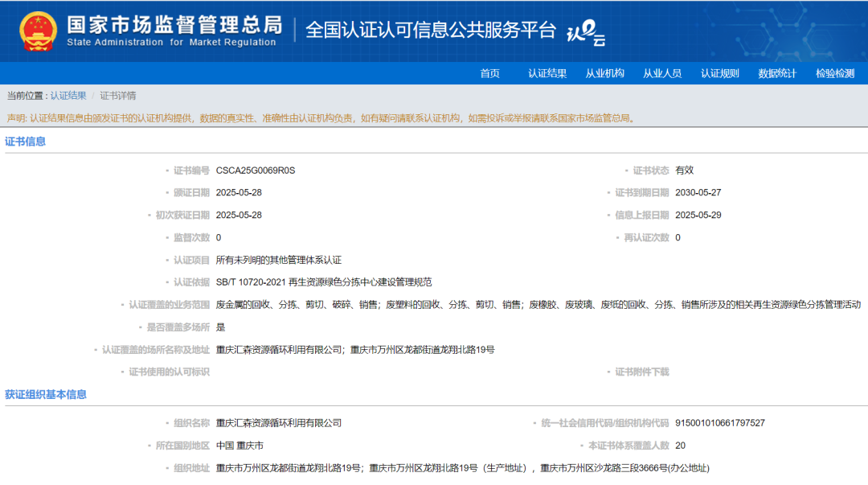Open the 数据统计 menu item

[x=777, y=73]
